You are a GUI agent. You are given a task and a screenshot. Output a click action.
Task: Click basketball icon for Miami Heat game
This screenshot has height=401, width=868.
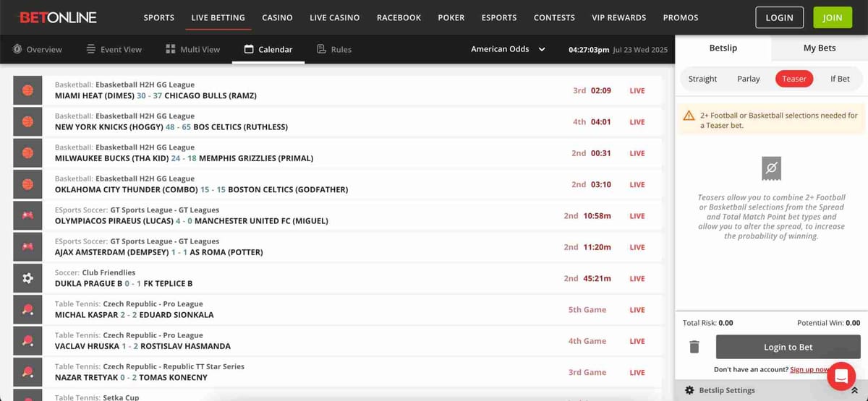tap(28, 91)
